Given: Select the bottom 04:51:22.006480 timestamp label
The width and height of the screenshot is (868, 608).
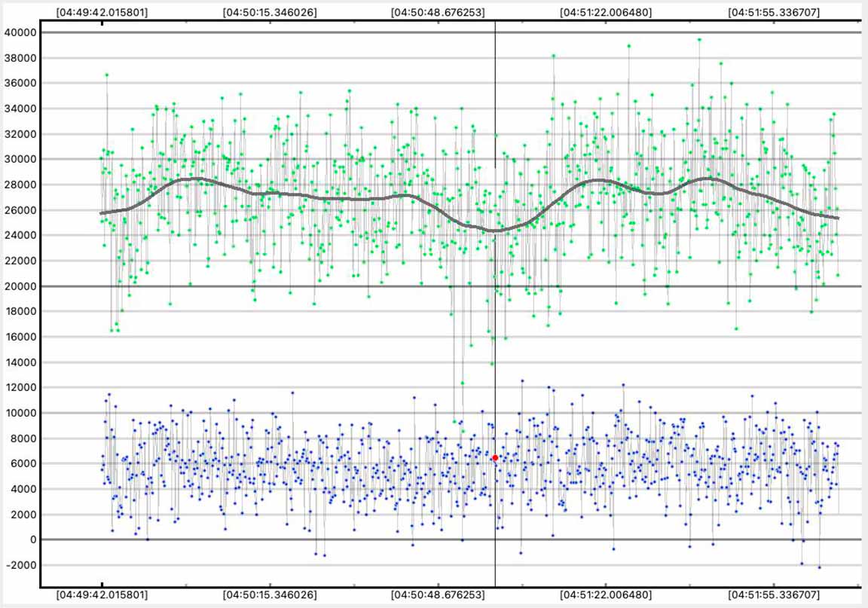Looking at the screenshot, I should coord(606,595).
